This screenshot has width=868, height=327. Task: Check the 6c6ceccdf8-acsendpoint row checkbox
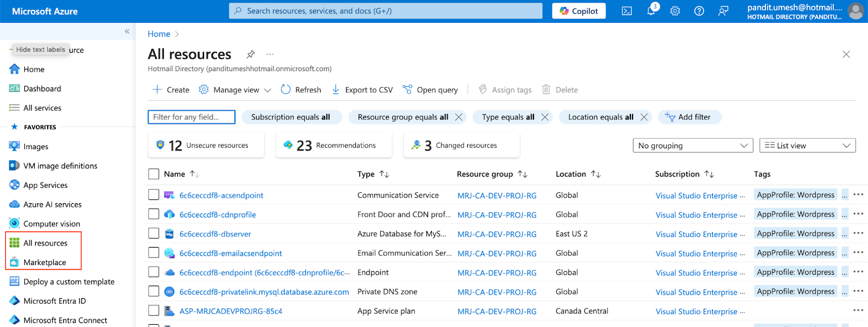154,194
